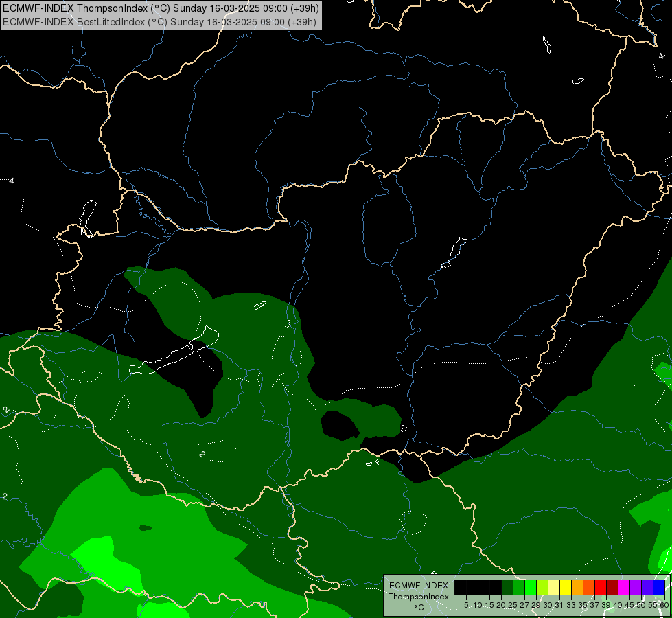This screenshot has height=618, width=672.
Task: Click the magenta 40–45 legend swatch
Action: point(624,588)
